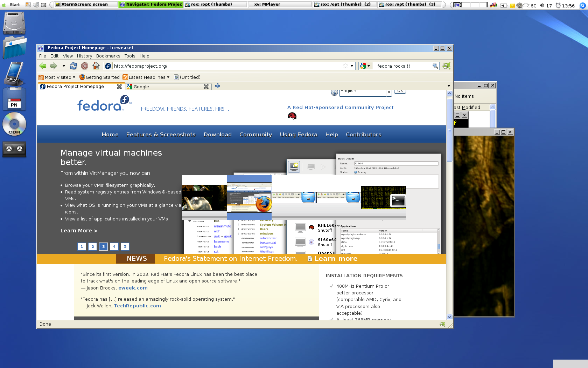The image size is (588, 368).
Task: Stop loading with the red X icon
Action: pos(85,66)
